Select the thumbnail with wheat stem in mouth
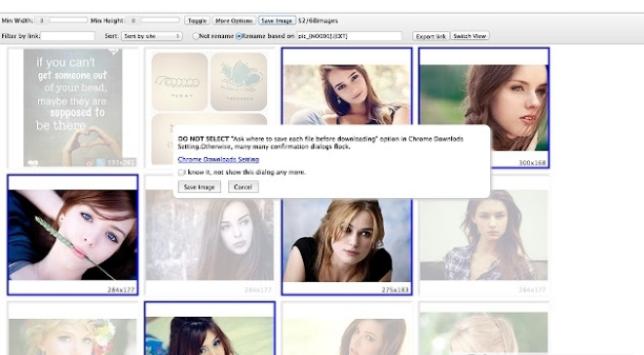This screenshot has width=644, height=355. 73,235
